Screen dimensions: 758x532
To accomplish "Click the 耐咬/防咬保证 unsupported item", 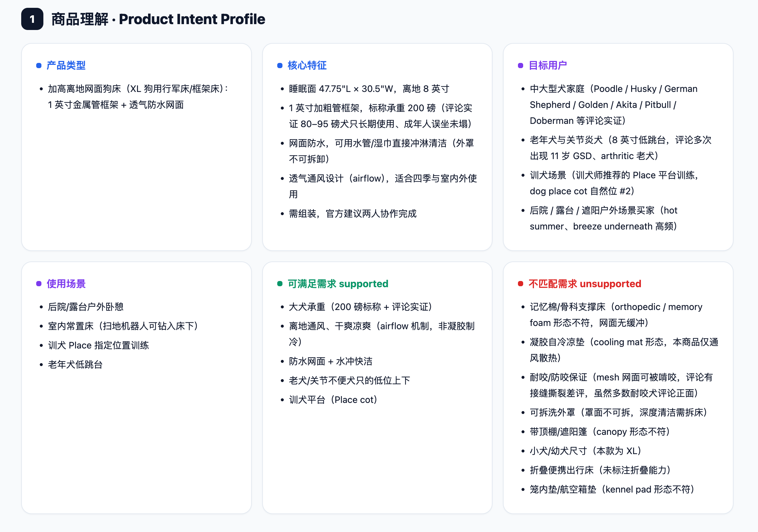I will [x=621, y=385].
